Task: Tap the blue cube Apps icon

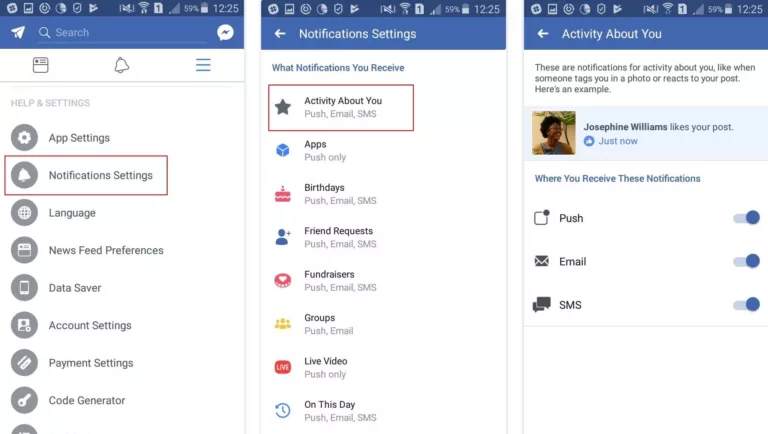Action: pos(283,150)
